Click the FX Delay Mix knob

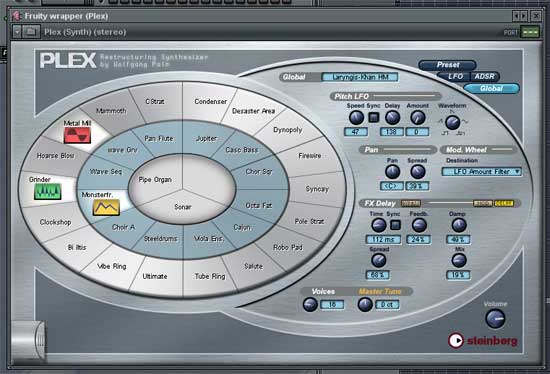(x=458, y=260)
